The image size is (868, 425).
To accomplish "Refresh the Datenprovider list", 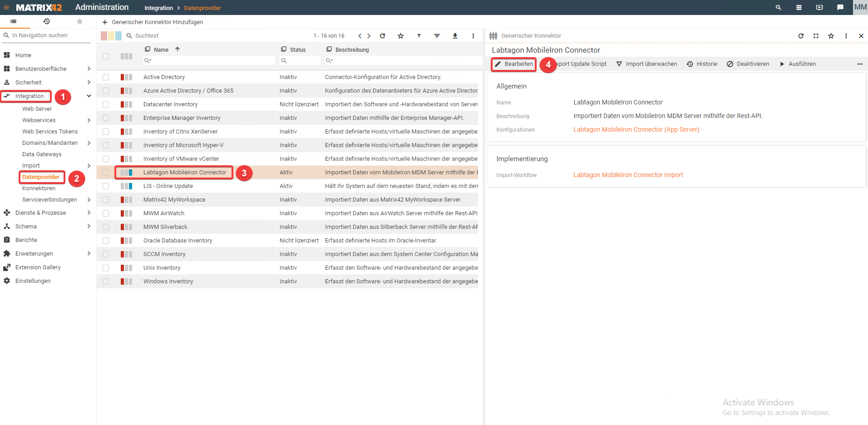I will pyautogui.click(x=382, y=36).
